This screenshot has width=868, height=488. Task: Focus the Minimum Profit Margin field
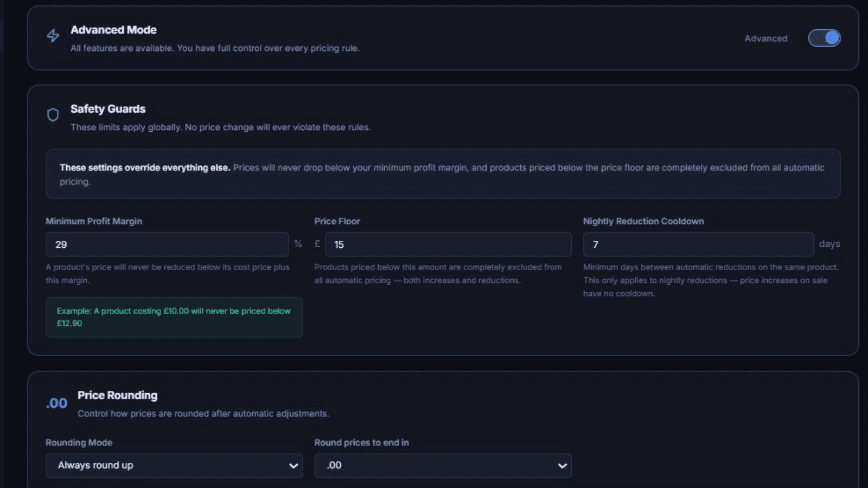tap(167, 245)
